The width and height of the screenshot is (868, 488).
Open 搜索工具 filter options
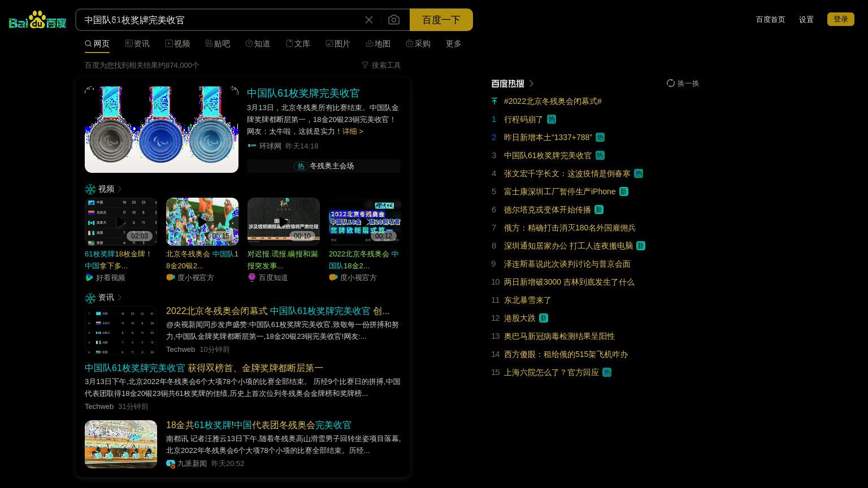(x=381, y=65)
